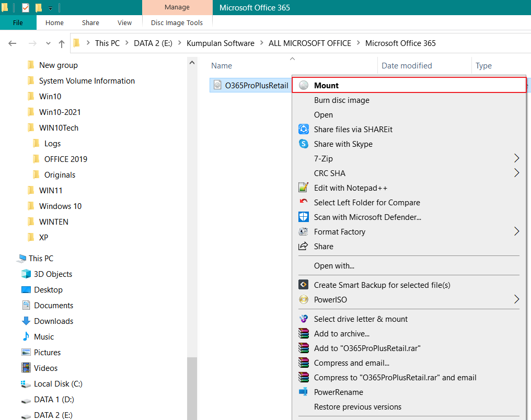Select the WIN10Tech folder in tree
Screen dimensions: 531x420
59,127
